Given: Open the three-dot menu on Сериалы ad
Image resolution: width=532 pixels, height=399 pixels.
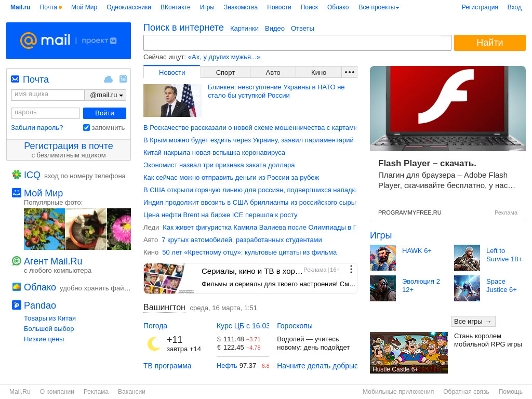Looking at the screenshot, I should pyautogui.click(x=351, y=270).
